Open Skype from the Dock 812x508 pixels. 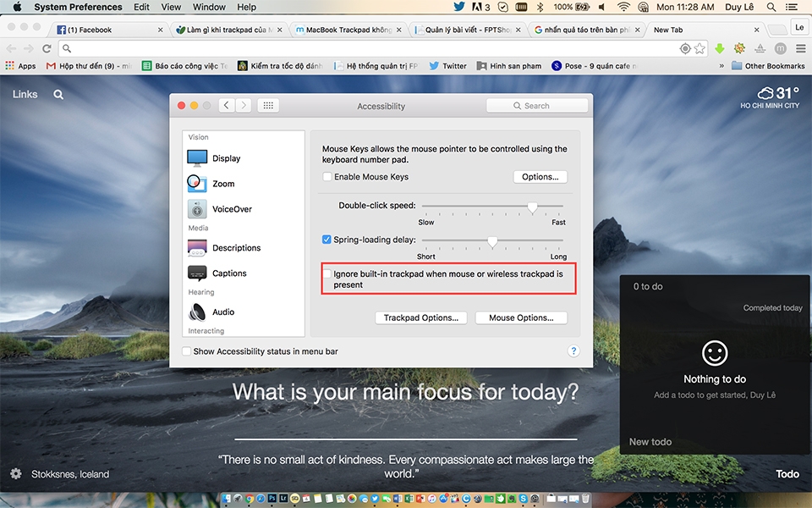click(x=523, y=499)
